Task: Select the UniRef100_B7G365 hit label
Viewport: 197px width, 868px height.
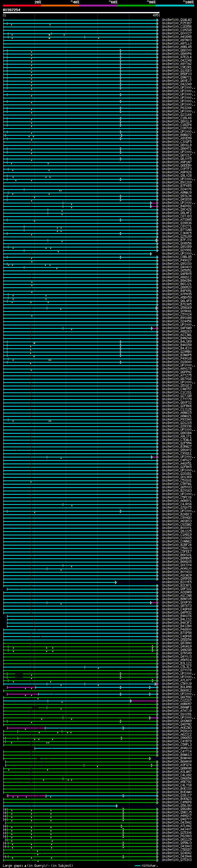Action: coord(177,304)
